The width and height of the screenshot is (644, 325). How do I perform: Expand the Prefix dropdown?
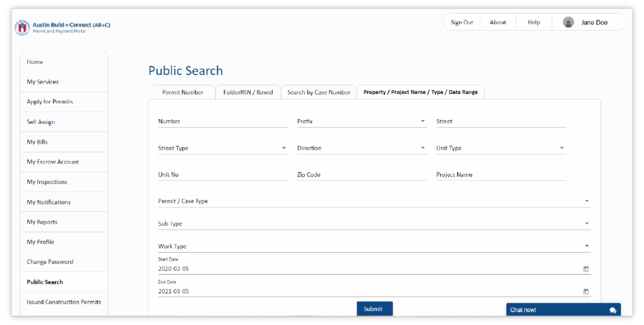(x=423, y=121)
